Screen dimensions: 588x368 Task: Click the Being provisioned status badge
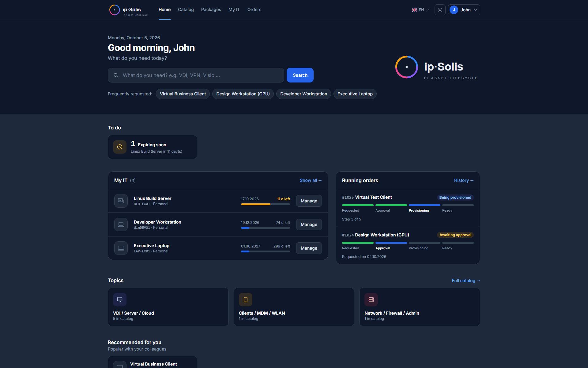(x=455, y=197)
